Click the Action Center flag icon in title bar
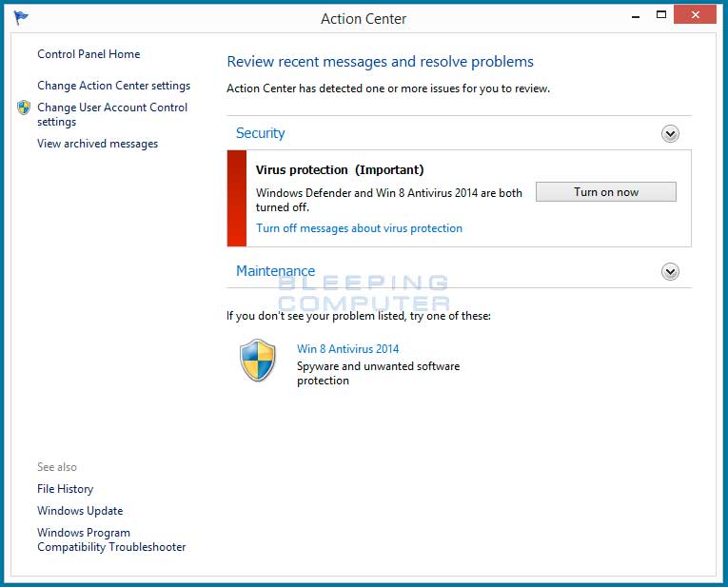The width and height of the screenshot is (728, 587). click(x=21, y=17)
